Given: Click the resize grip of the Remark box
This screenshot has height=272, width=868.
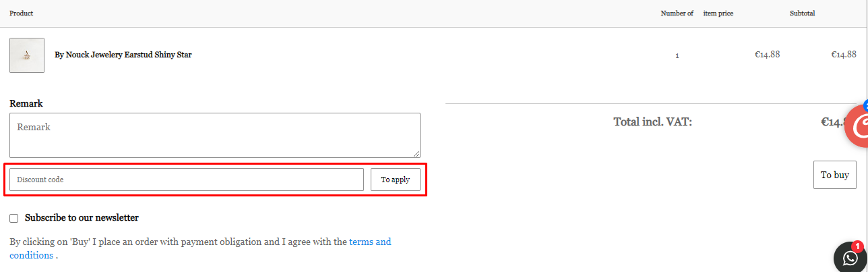Looking at the screenshot, I should 416,154.
